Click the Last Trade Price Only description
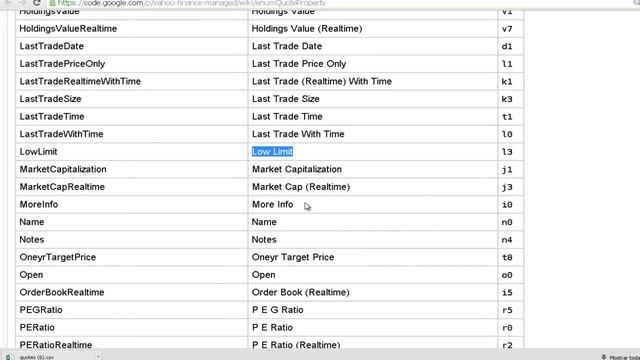 [x=299, y=64]
